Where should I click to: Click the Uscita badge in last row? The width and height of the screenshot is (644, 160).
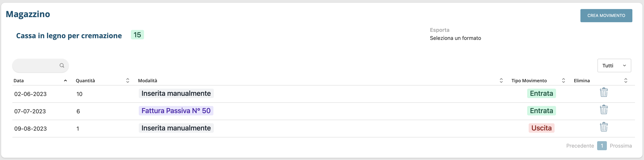pos(541,128)
